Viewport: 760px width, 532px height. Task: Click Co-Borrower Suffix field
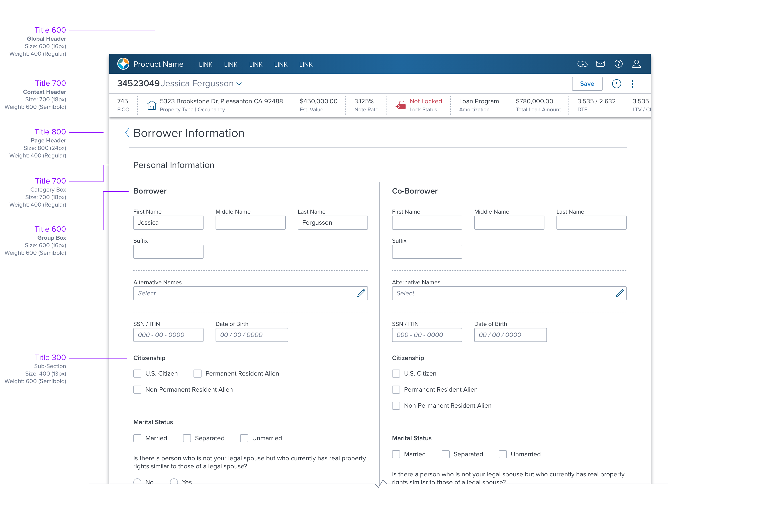click(x=427, y=252)
